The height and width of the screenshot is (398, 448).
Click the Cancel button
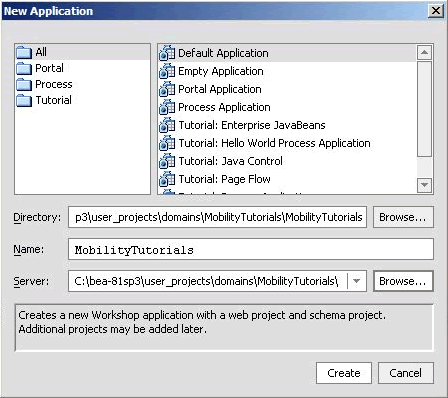(406, 373)
